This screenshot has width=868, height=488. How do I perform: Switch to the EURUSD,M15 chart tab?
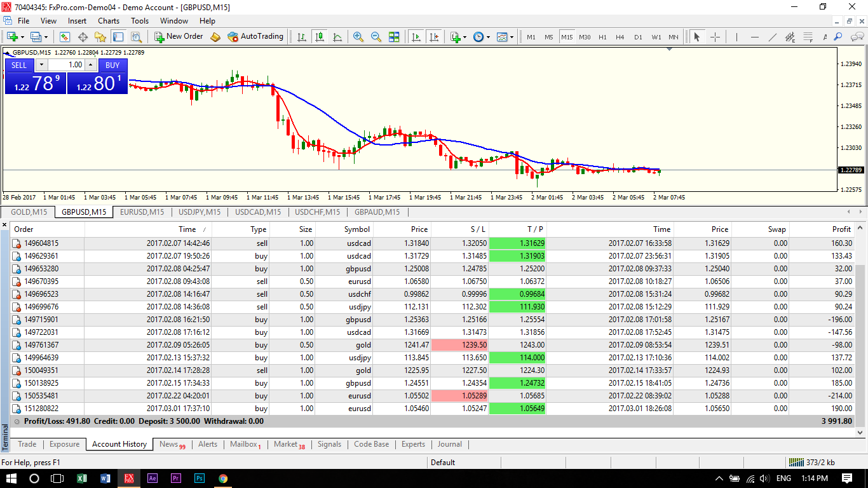[142, 212]
